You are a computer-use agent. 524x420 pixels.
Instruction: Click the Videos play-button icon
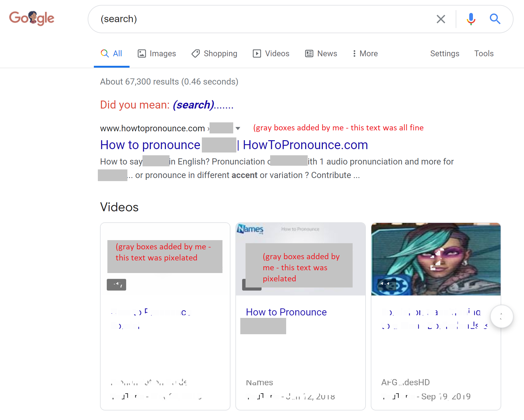257,53
